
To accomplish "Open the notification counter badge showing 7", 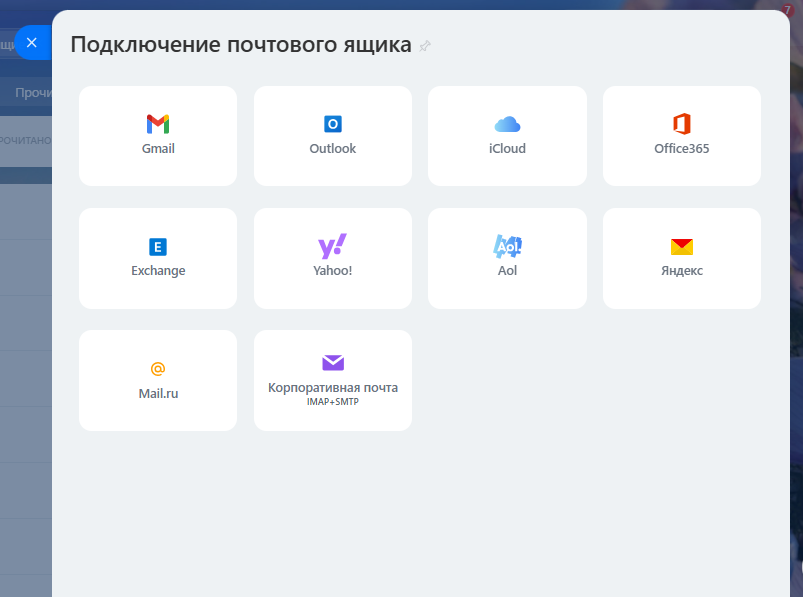I will coord(788,10).
